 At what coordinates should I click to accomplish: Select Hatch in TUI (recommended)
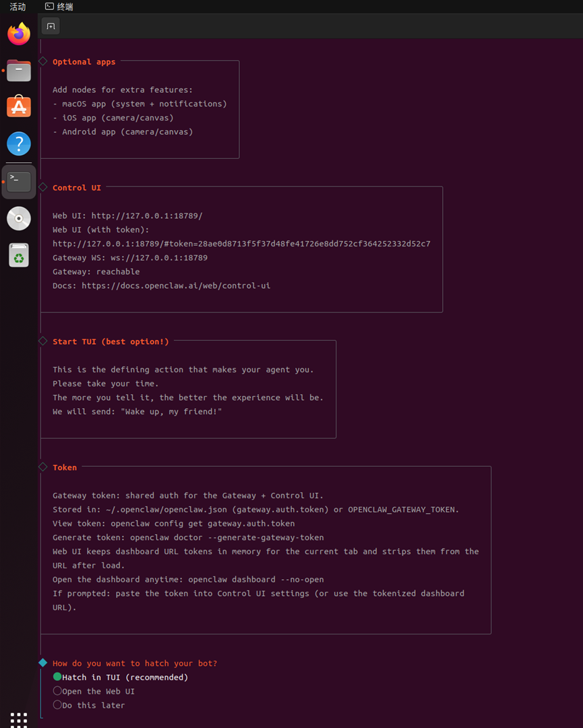(x=121, y=677)
